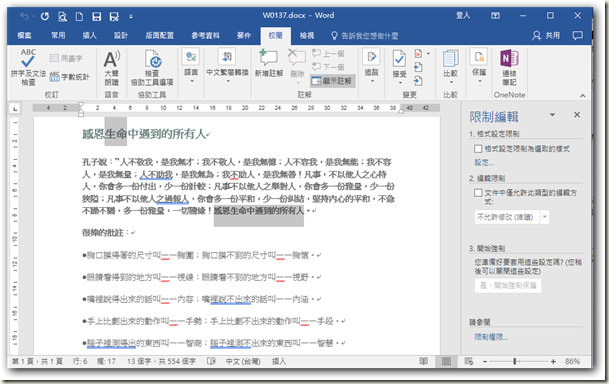Screen dimensions: 609x384
Task: Click the Redo/Repeat circular arrow icon
Action: pos(45,16)
